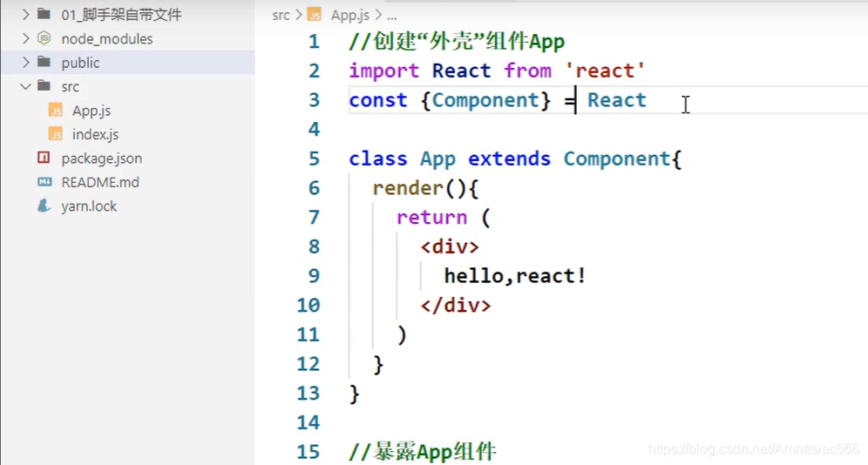The width and height of the screenshot is (868, 465).
Task: Click the 'class' keyword on line 5
Action: click(x=378, y=158)
